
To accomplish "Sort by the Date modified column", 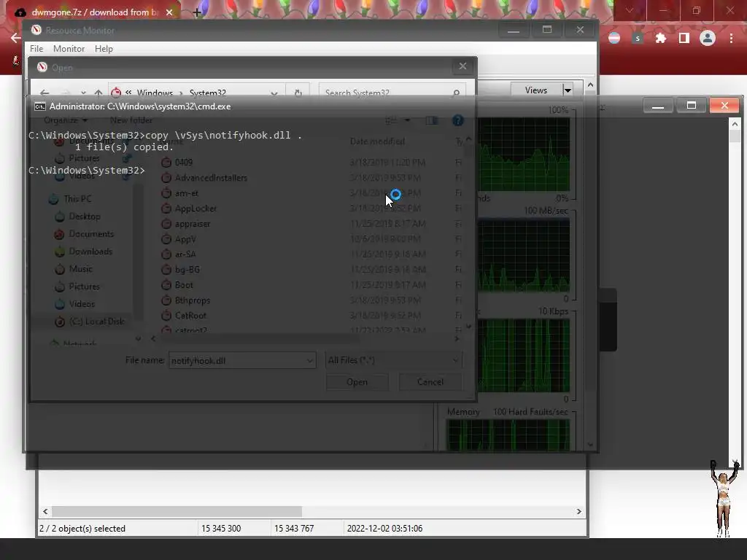I will point(377,141).
